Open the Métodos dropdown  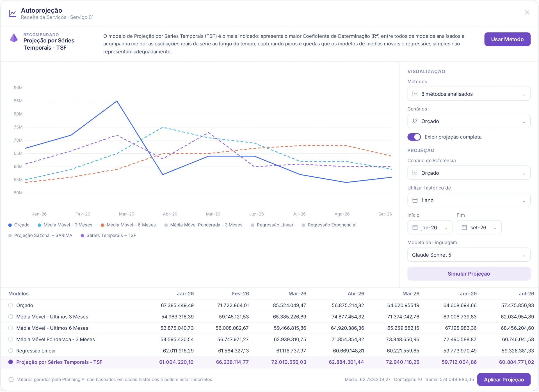click(469, 94)
